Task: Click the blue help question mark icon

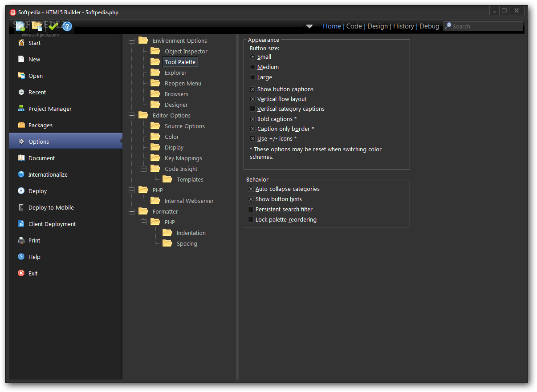Action: (x=67, y=26)
